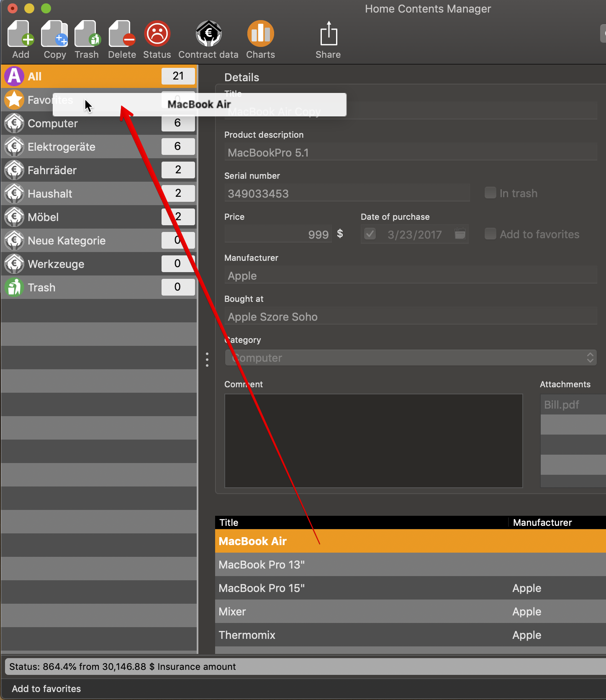Viewport: 606px width, 700px height.
Task: Click the Share toolbar icon
Action: (x=329, y=33)
